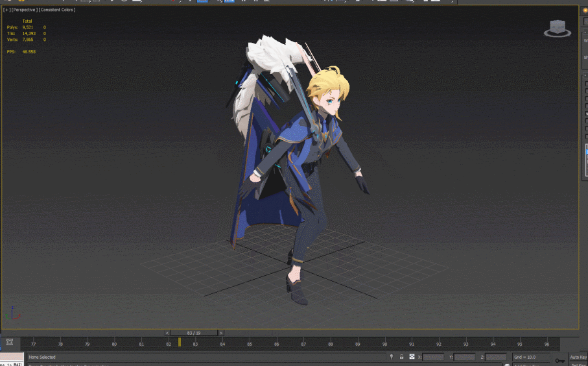Open the [+] viewport general menu
The width and height of the screenshot is (588, 366).
click(6, 10)
